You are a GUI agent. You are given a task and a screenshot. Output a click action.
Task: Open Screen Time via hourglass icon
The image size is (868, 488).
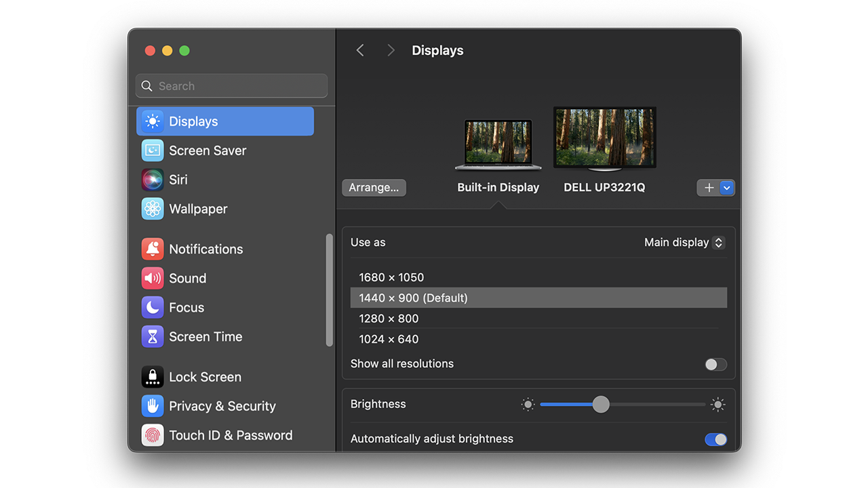(x=153, y=336)
